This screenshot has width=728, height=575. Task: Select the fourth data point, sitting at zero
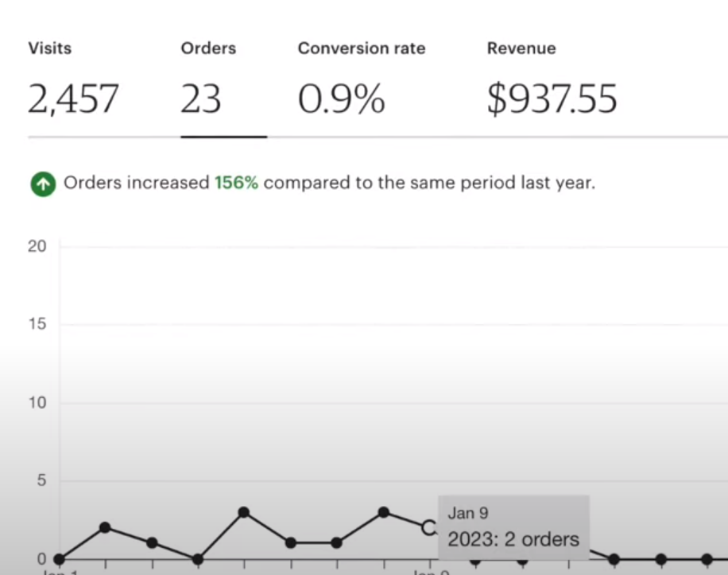coord(198,559)
